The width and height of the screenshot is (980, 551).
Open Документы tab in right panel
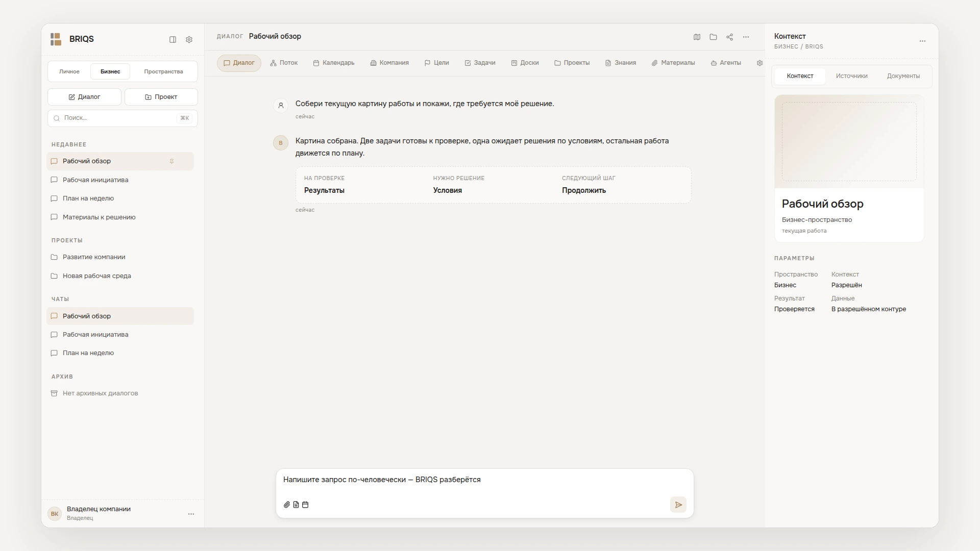tap(903, 76)
